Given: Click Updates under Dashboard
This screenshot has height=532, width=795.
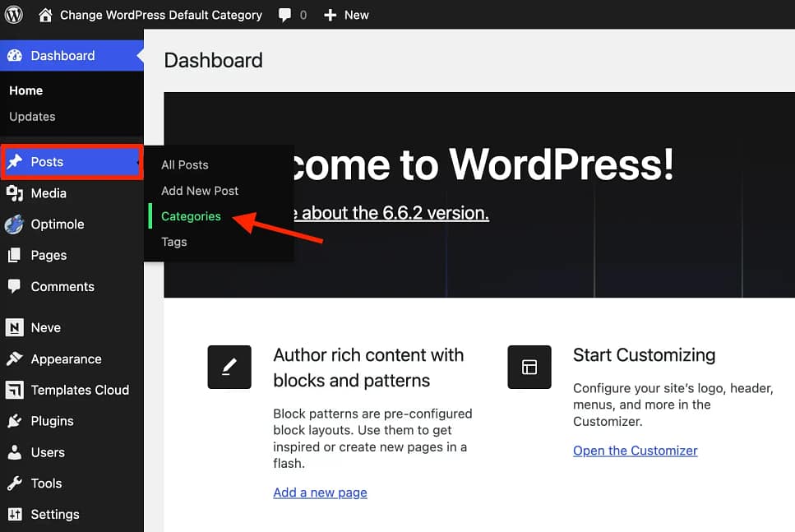Looking at the screenshot, I should click(32, 117).
